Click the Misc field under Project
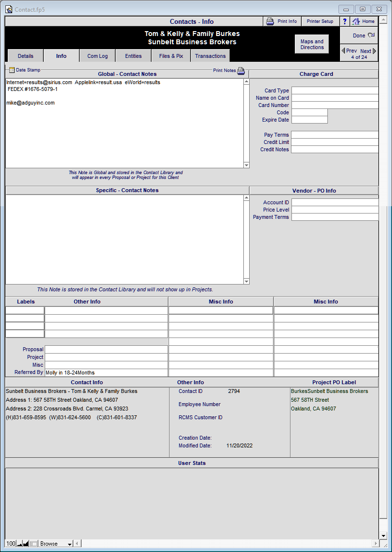Viewport: 392px width, 552px height. [106, 365]
